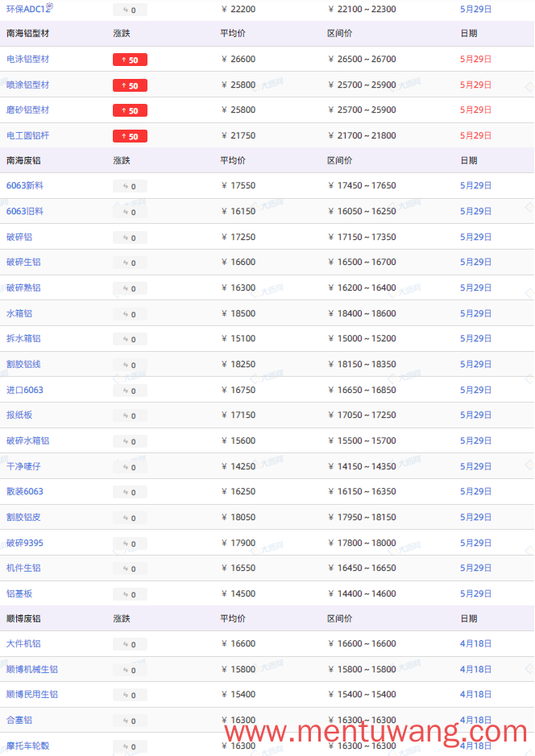This screenshot has height=756, width=535.
Task: Click average price ¥17550
Action: pos(238,186)
